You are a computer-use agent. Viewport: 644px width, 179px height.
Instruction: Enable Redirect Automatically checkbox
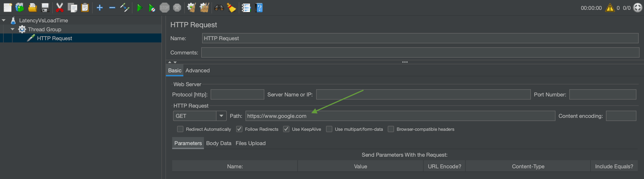[x=180, y=129]
